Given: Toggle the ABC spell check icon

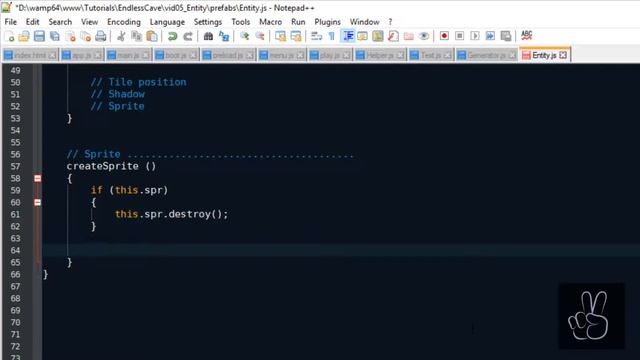Looking at the screenshot, I should [527, 36].
